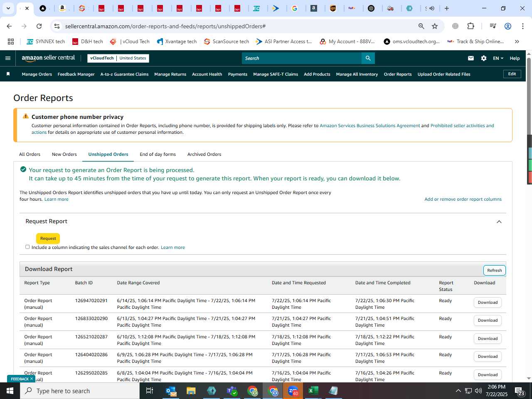
Task: Select the Unshipped Orders tab
Action: [x=108, y=154]
